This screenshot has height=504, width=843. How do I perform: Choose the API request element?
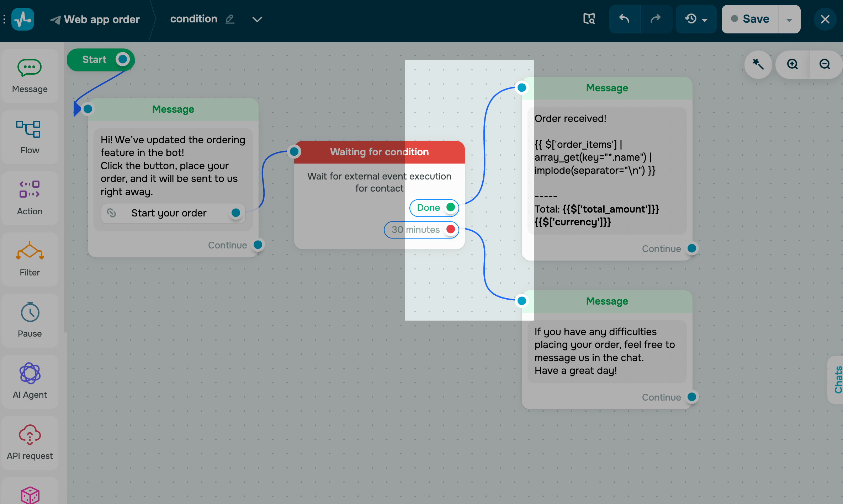tap(30, 443)
